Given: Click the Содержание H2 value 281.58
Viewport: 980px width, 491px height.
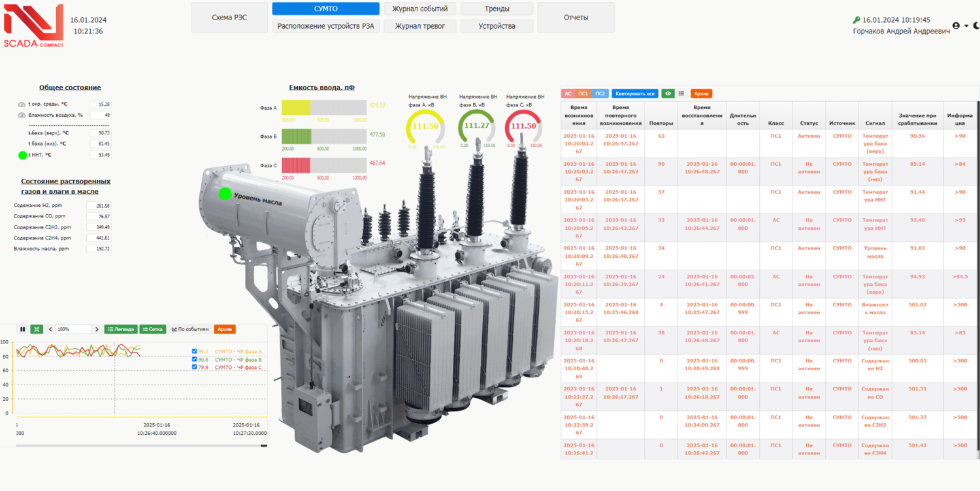Looking at the screenshot, I should [x=99, y=205].
